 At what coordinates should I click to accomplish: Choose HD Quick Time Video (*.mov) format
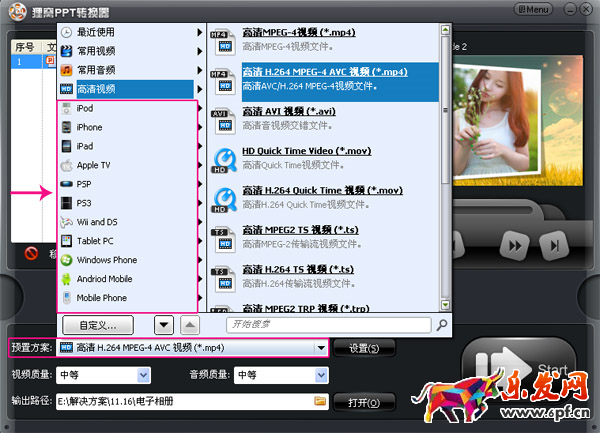point(308,150)
